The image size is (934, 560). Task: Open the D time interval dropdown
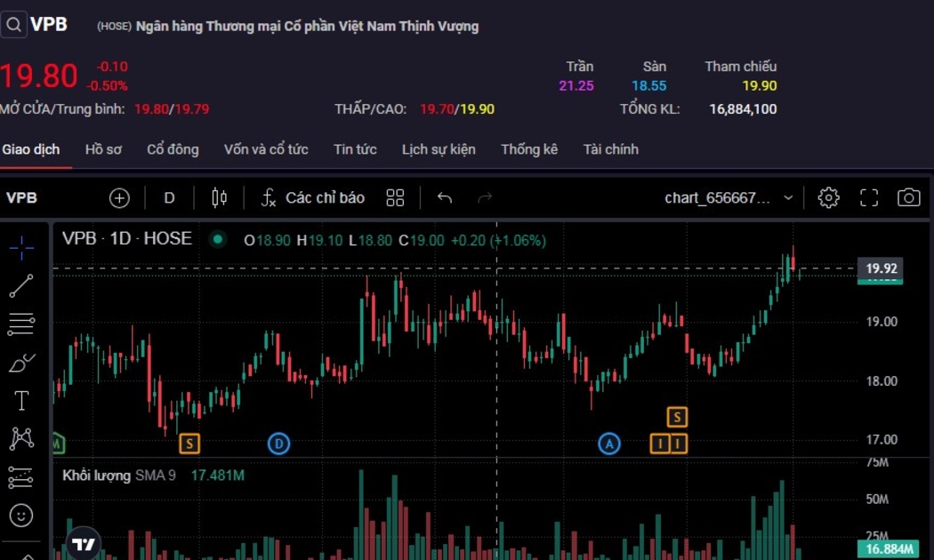pyautogui.click(x=169, y=198)
